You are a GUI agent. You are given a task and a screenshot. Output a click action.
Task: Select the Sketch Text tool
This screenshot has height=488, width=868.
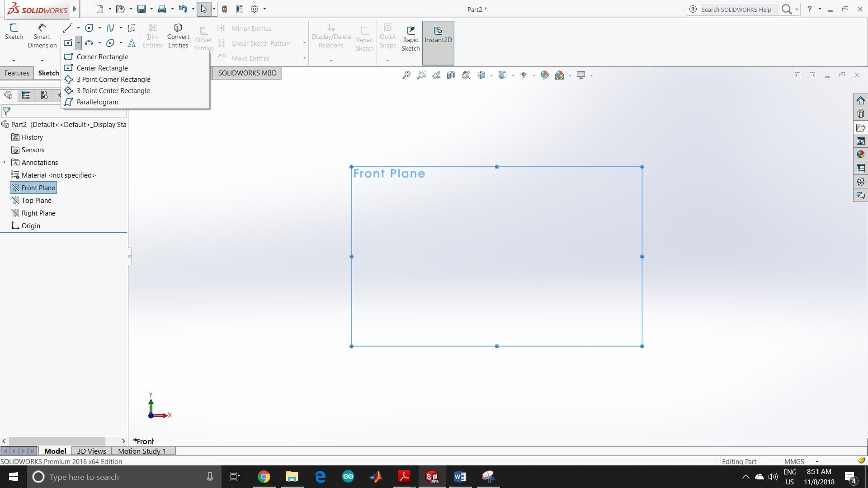click(132, 43)
